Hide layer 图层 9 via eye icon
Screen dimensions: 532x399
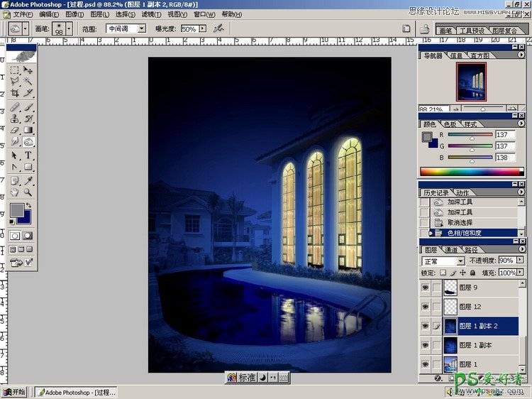pyautogui.click(x=425, y=288)
